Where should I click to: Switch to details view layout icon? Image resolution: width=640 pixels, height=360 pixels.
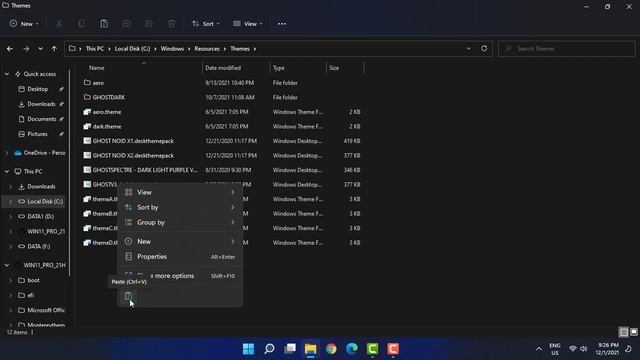(623, 332)
